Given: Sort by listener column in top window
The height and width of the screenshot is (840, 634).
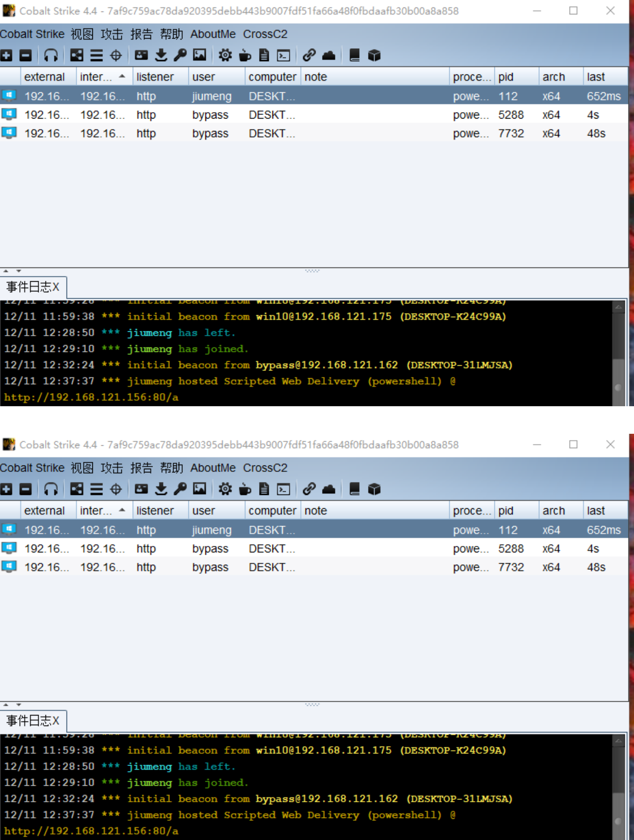Looking at the screenshot, I should coord(160,77).
